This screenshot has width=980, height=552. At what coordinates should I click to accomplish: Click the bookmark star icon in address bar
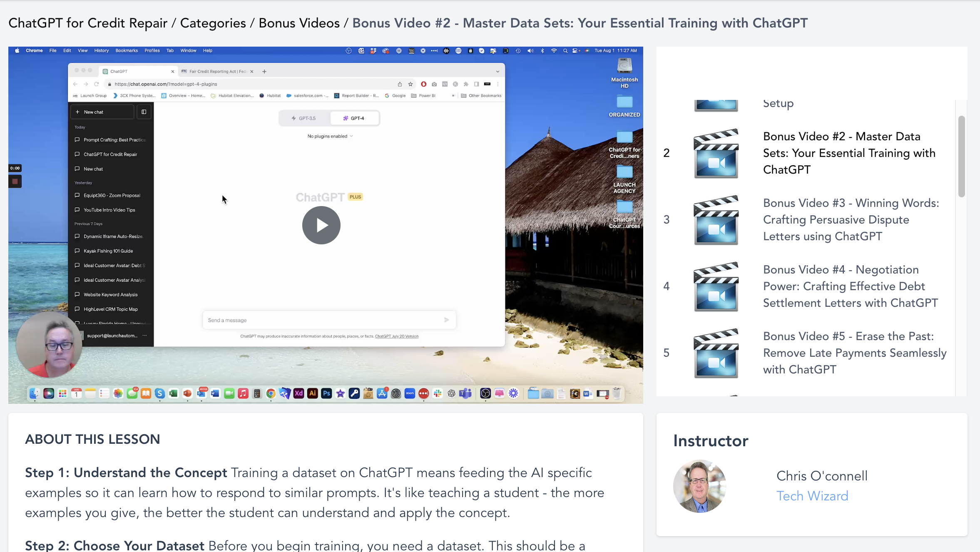[x=410, y=84]
